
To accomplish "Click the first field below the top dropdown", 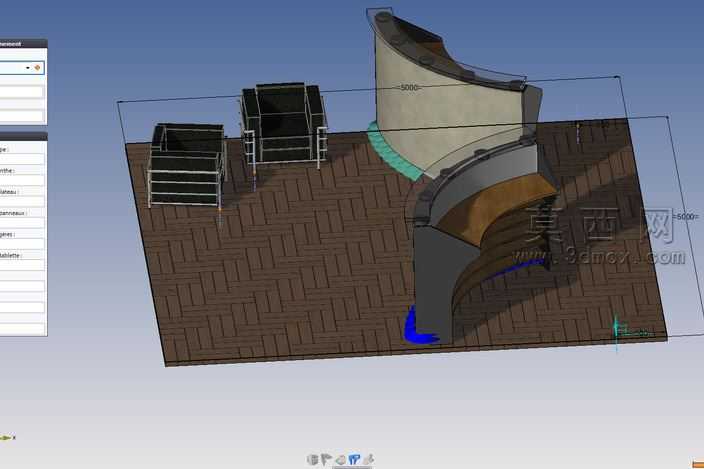I will coord(22,92).
